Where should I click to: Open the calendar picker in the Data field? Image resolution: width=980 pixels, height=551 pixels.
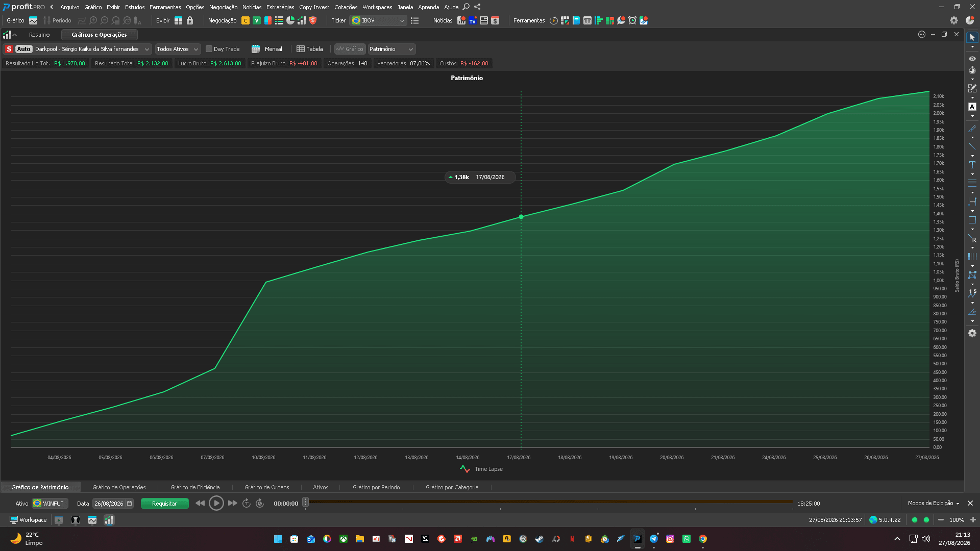tap(130, 504)
